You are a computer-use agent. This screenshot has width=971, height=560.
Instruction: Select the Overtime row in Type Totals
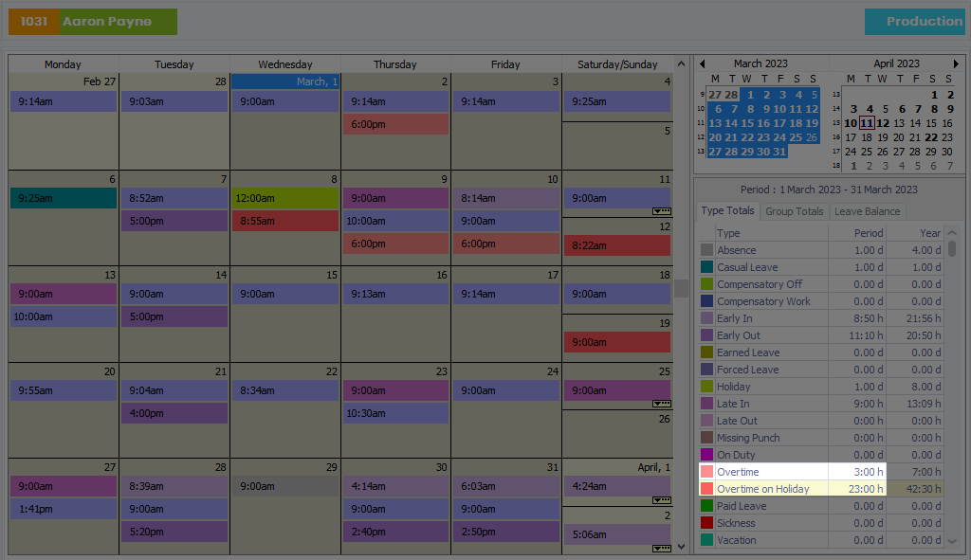759,471
